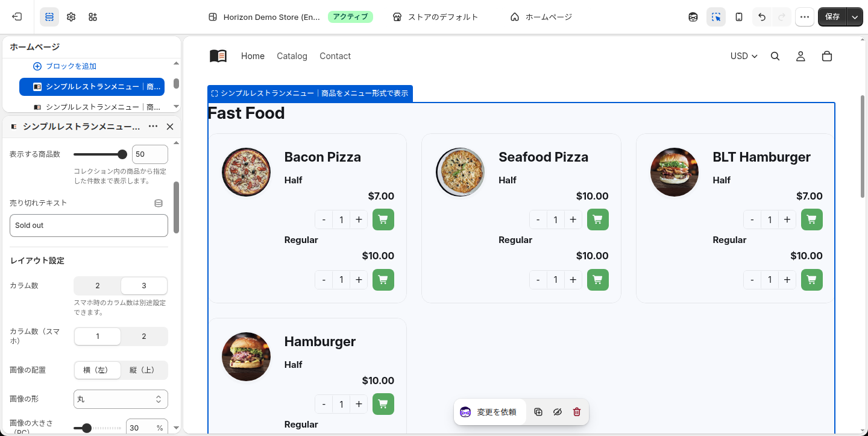The image size is (868, 436).
Task: Set column count to 2
Action: (98, 286)
